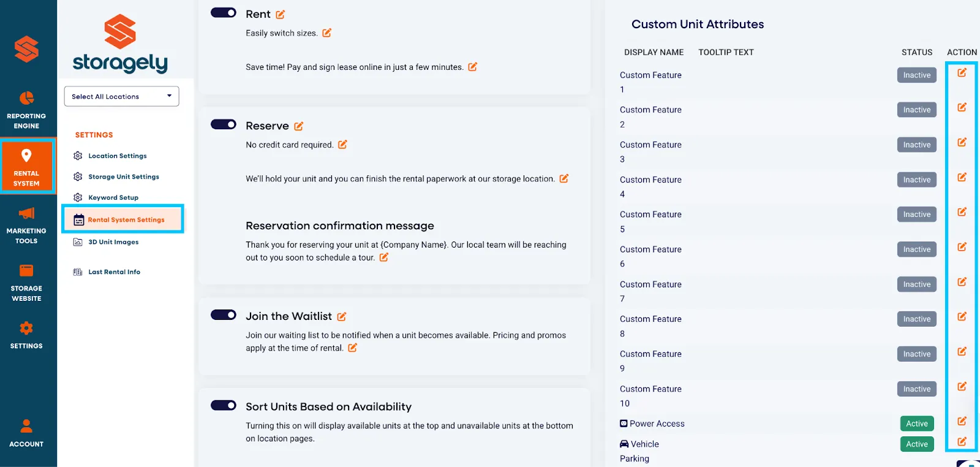Edit Custom Feature 10 attribute
980x467 pixels.
click(x=962, y=386)
